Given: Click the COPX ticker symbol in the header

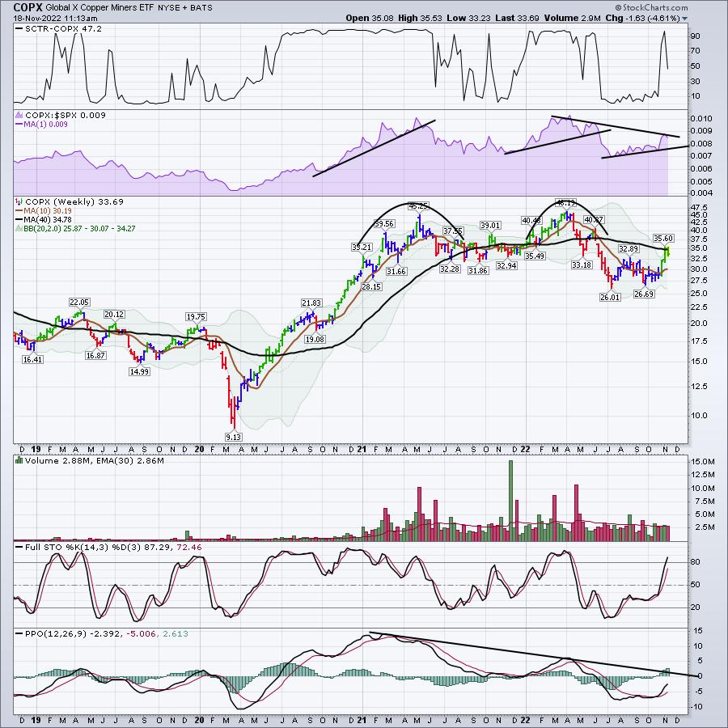Looking at the screenshot, I should pos(28,6).
